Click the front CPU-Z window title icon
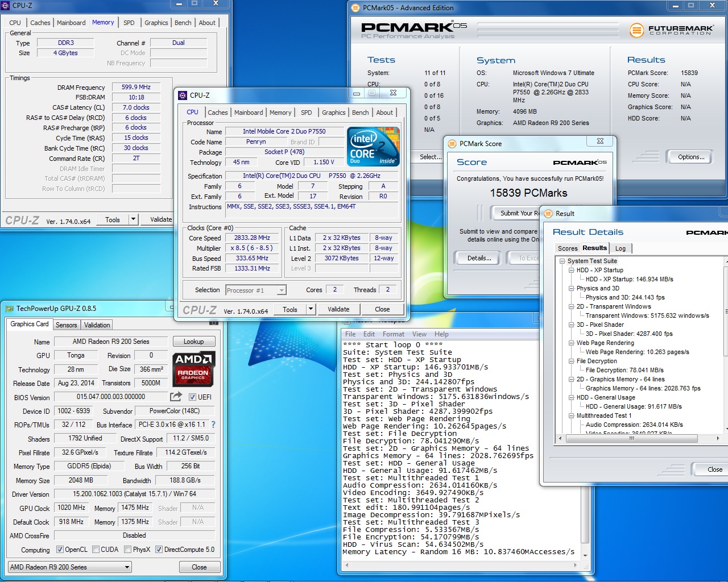 point(183,95)
